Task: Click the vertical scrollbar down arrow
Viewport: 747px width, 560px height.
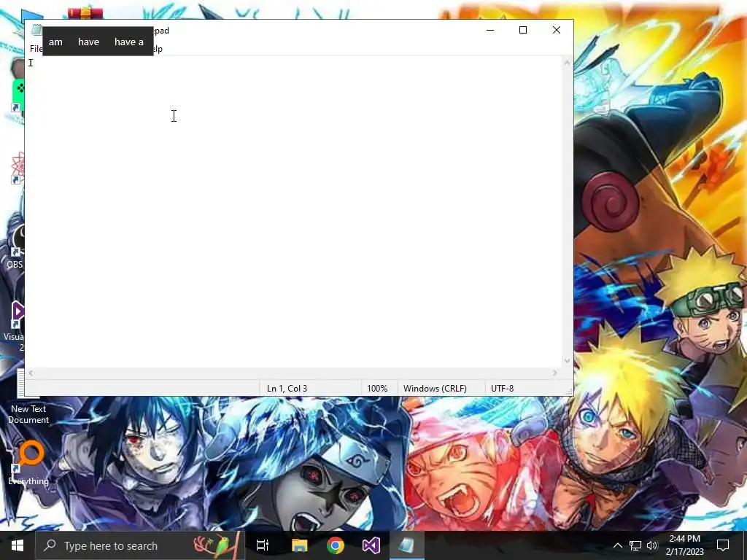Action: (x=567, y=360)
